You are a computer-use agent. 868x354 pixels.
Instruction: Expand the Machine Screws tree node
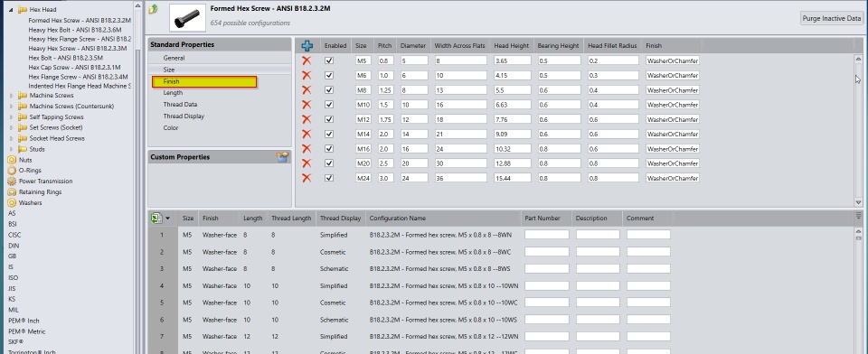tap(11, 95)
